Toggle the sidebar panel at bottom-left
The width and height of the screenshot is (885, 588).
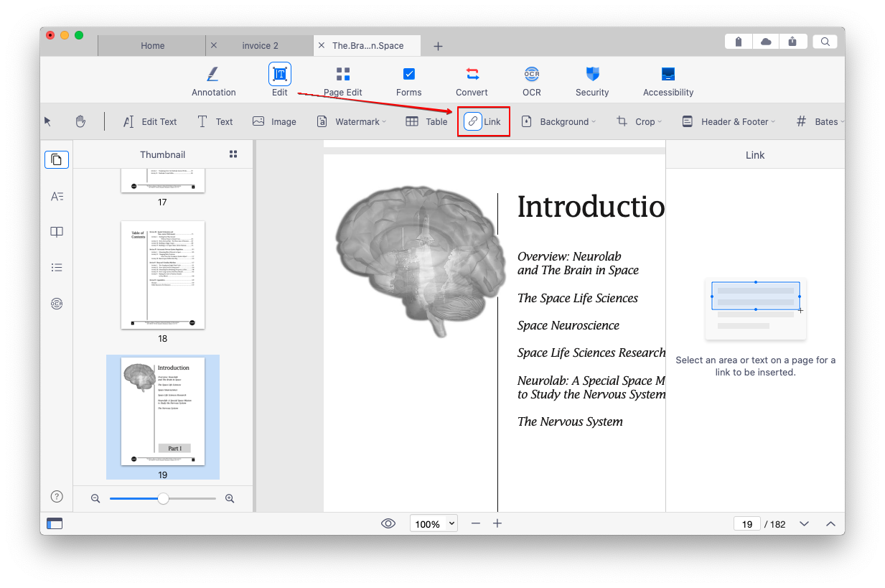(55, 523)
